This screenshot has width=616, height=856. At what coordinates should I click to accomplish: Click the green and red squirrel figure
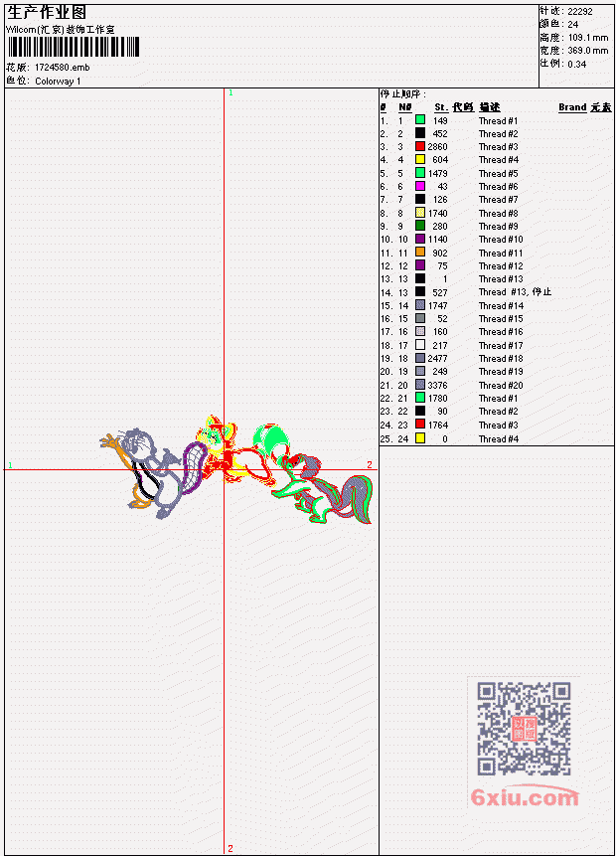click(325, 487)
